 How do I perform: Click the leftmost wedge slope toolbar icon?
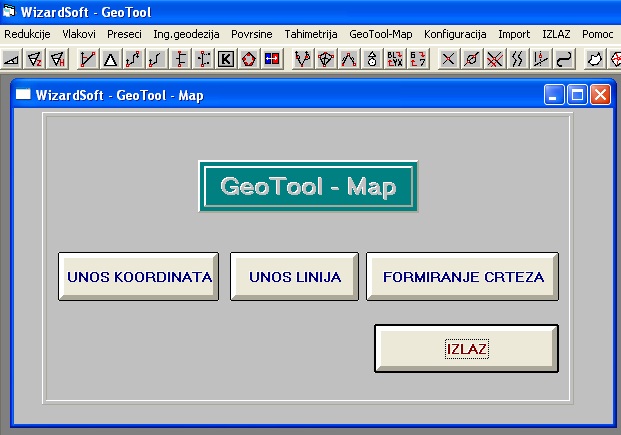click(12, 60)
